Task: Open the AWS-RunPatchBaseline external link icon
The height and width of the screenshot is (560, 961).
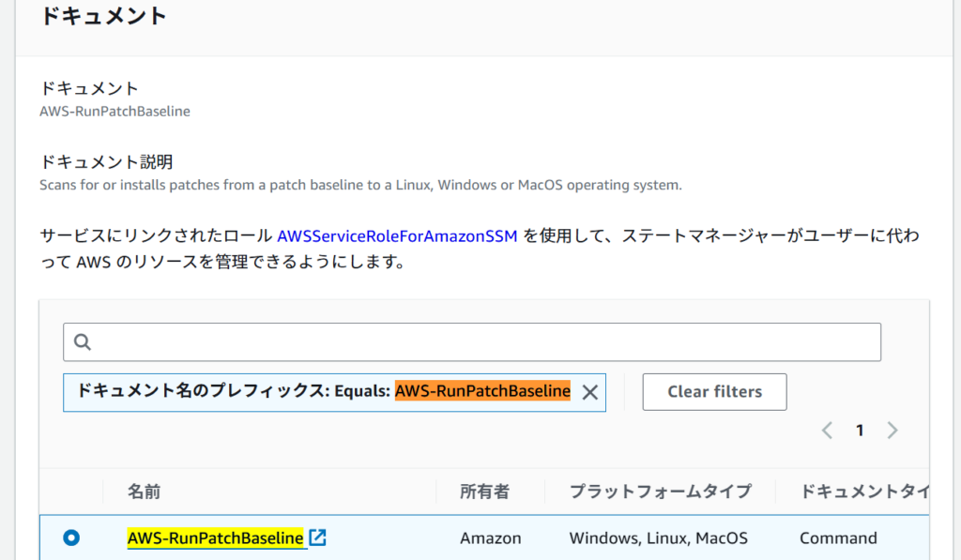Action: click(x=317, y=537)
